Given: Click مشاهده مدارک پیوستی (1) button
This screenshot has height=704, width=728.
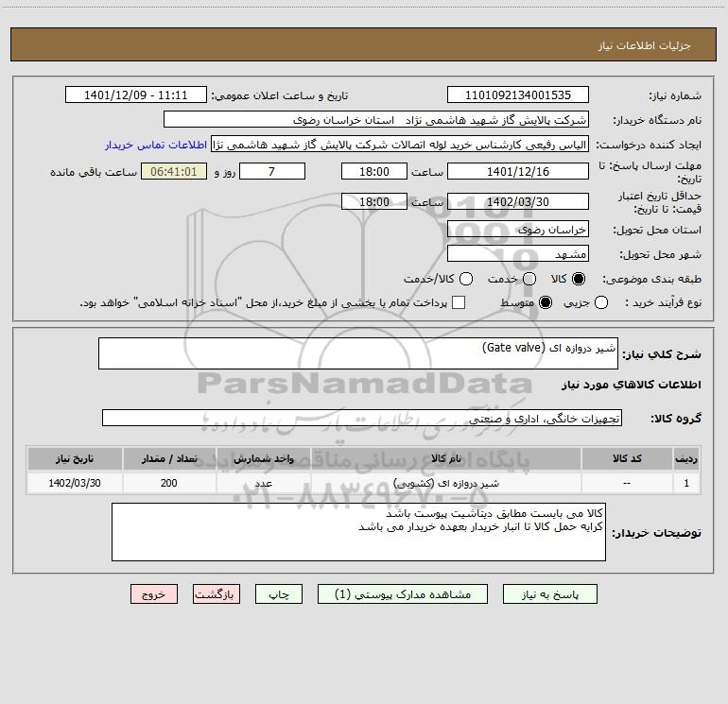Looking at the screenshot, I should pyautogui.click(x=403, y=594).
